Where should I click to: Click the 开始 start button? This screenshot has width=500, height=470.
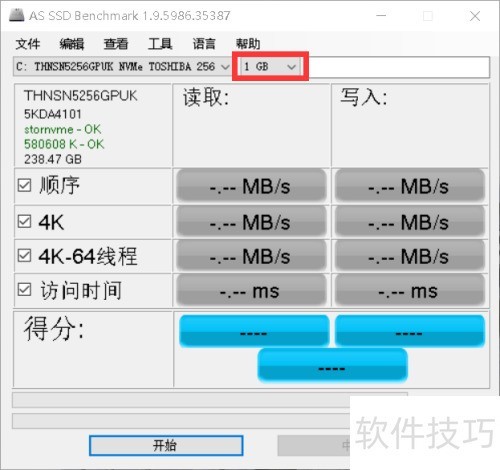pyautogui.click(x=166, y=446)
